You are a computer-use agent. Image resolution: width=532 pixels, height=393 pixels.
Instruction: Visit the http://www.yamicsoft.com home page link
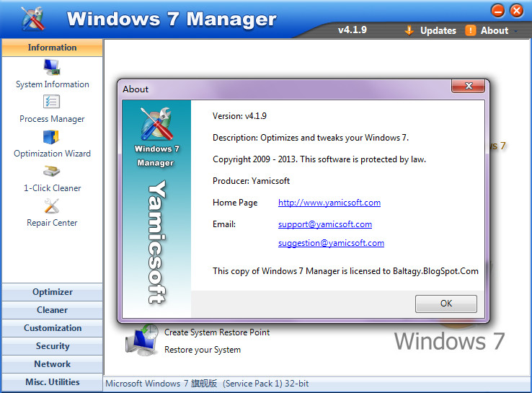click(x=329, y=203)
